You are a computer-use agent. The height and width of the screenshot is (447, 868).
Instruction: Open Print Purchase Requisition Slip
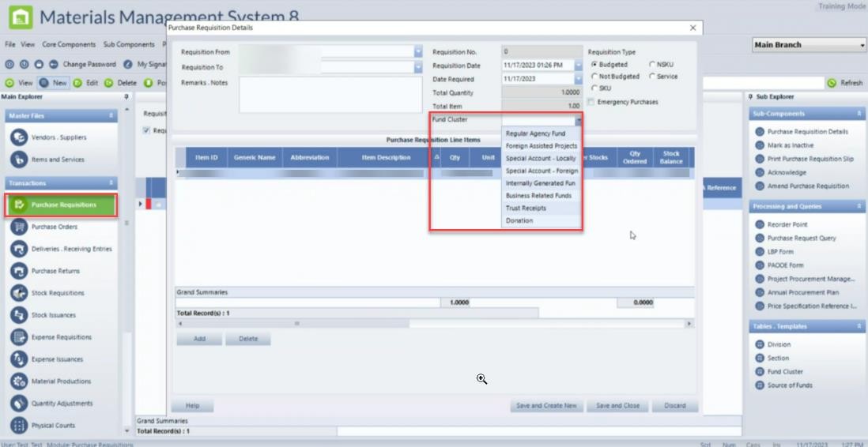click(x=810, y=159)
